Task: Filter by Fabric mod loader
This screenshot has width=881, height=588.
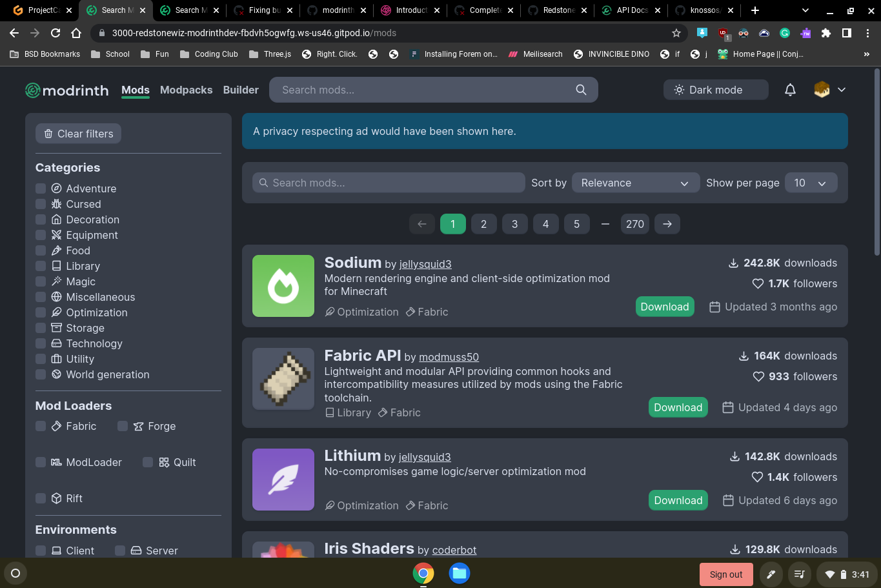Action: [x=41, y=426]
